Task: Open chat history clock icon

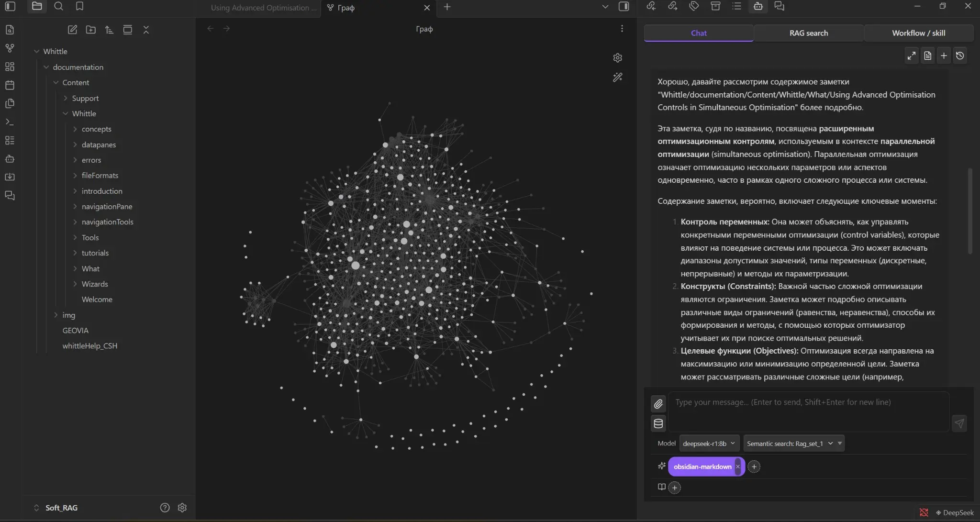Action: pyautogui.click(x=960, y=56)
